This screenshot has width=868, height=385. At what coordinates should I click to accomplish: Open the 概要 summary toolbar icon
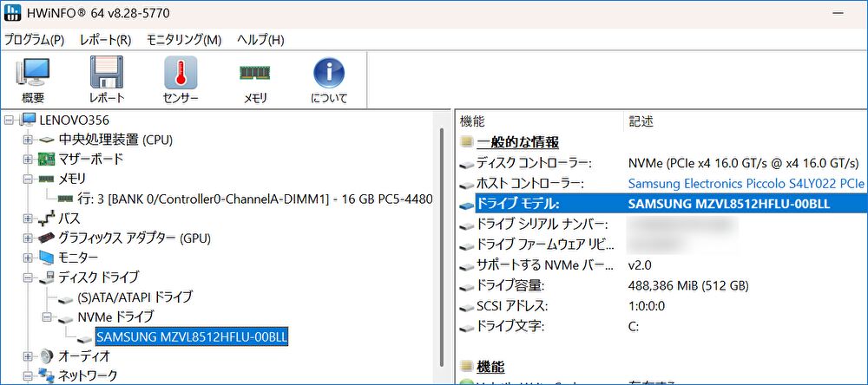33,80
